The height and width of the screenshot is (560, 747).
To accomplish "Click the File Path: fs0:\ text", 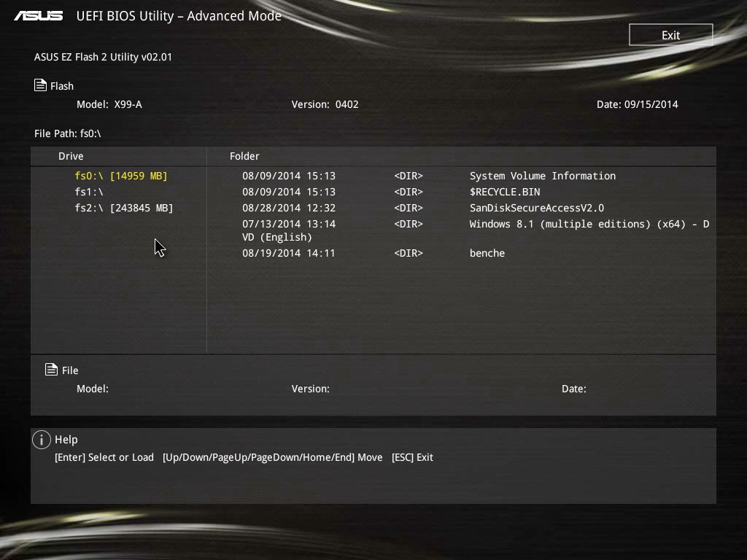I will pos(68,133).
